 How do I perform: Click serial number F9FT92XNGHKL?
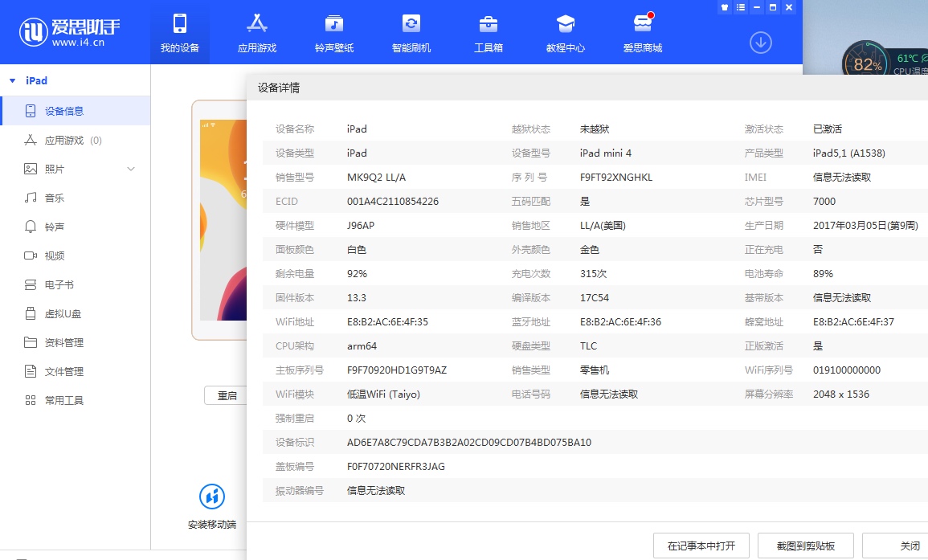point(616,177)
